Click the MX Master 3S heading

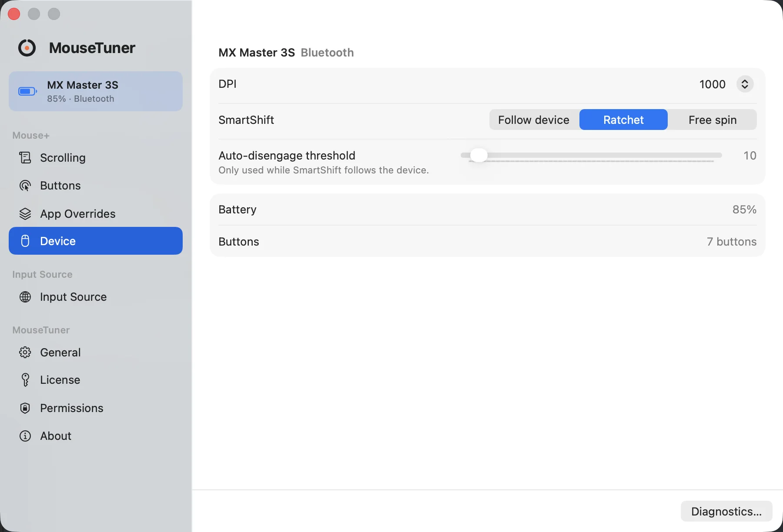tap(257, 53)
